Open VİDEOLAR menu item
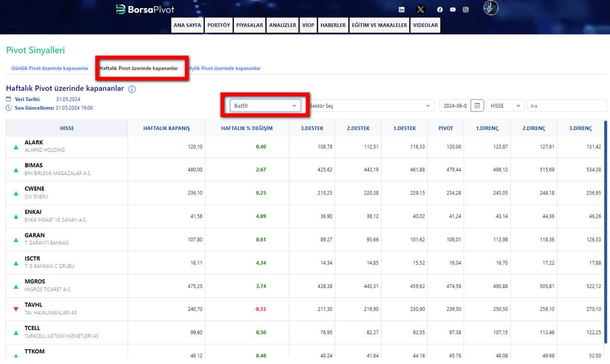 coord(425,25)
